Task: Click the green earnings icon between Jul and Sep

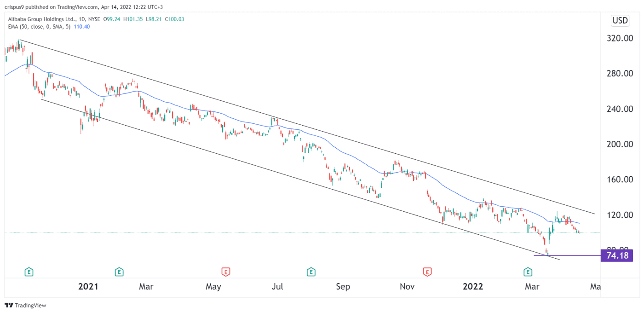Action: pyautogui.click(x=311, y=272)
